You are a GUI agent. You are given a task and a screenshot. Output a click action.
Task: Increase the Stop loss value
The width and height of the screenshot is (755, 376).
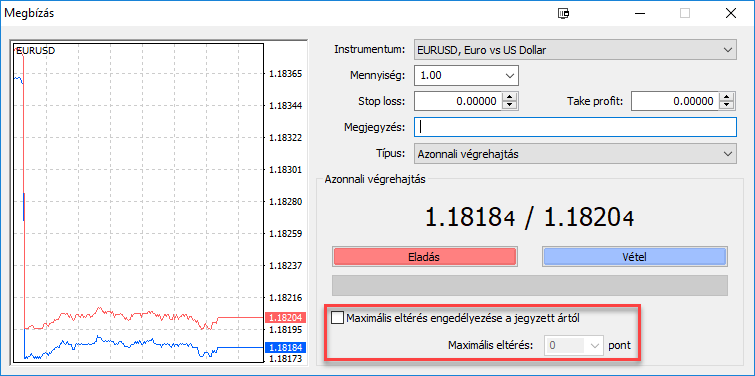[510, 97]
